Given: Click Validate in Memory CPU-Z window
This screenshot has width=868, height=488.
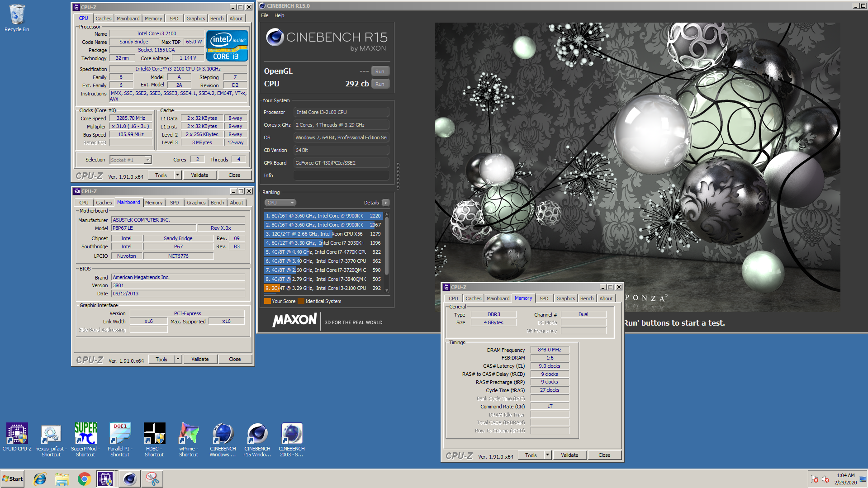Looking at the screenshot, I should click(x=569, y=455).
